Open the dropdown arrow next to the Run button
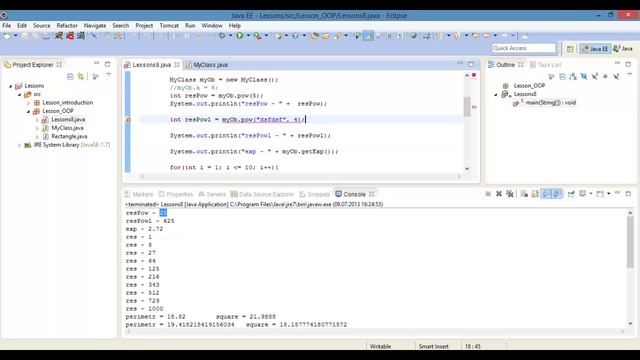 click(248, 36)
